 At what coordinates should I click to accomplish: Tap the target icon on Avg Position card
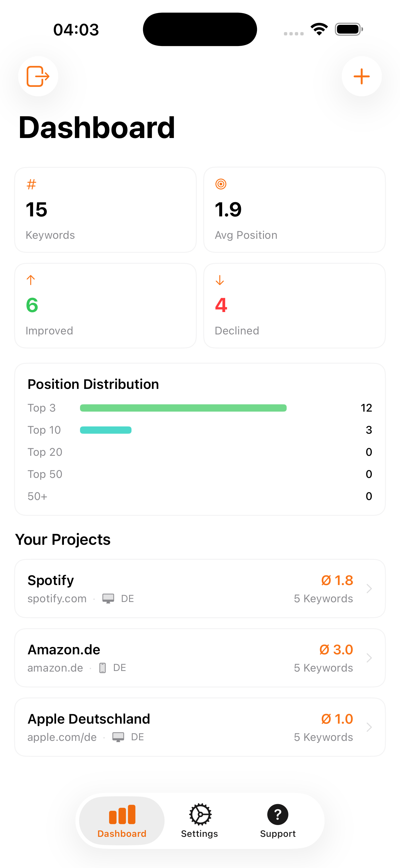pos(221,184)
